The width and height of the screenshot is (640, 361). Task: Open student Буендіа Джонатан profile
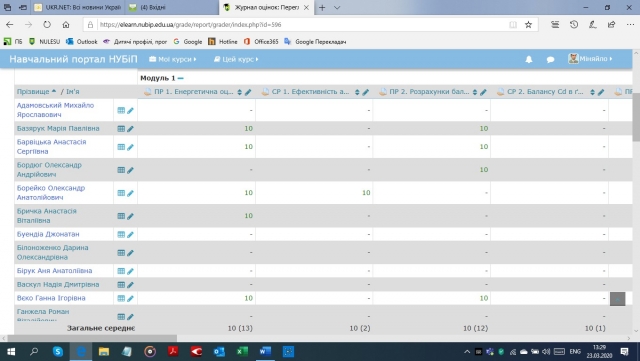pos(48,234)
